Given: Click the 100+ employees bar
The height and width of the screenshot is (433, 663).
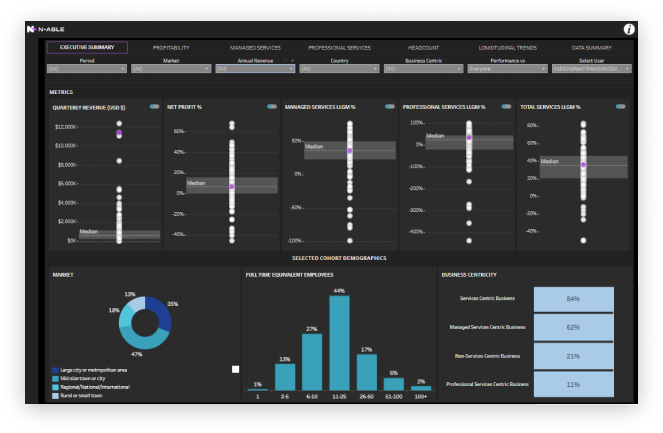Looking at the screenshot, I should tap(421, 388).
